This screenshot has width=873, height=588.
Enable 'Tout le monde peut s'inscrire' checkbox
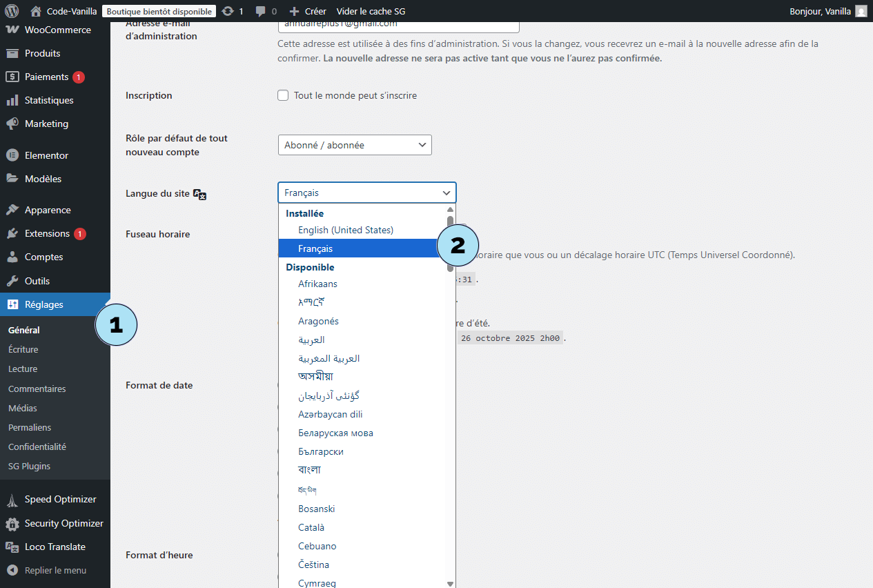283,95
